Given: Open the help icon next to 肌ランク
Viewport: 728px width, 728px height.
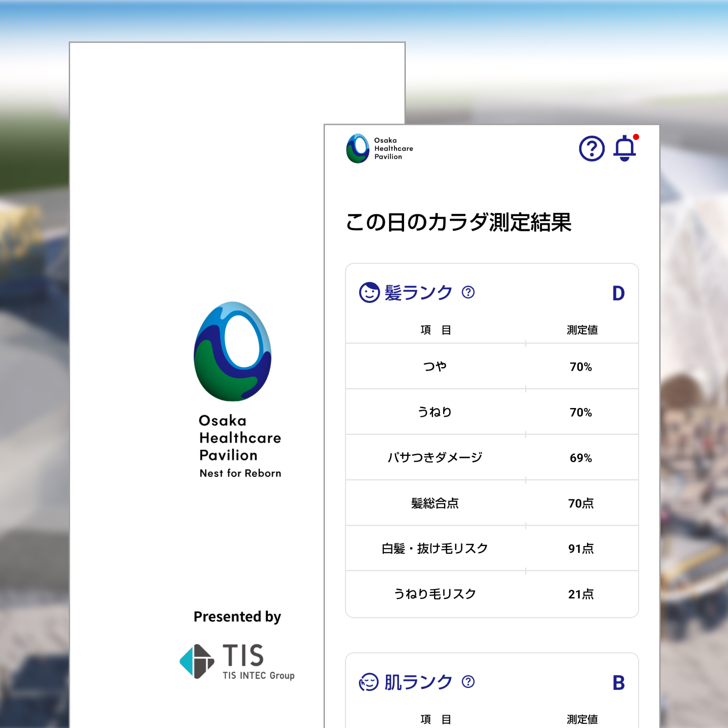Looking at the screenshot, I should click(x=468, y=682).
